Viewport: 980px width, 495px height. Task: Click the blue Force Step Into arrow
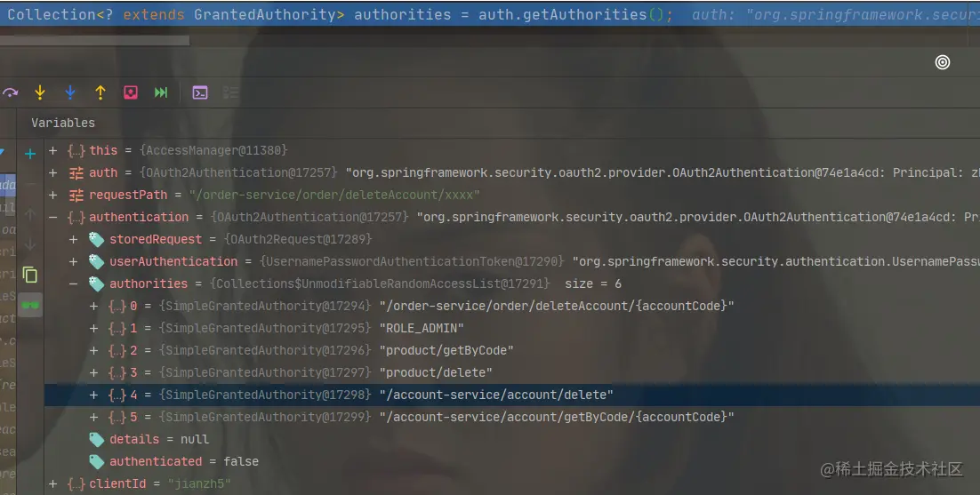(x=70, y=92)
